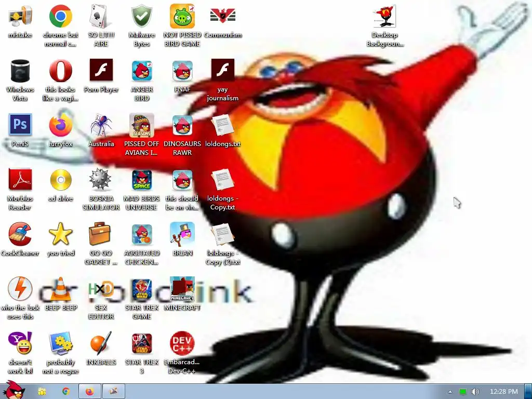Viewport: 532px width, 399px height.
Task: Open 'PISSED OFF AVIANS' Seasons icon
Action: (x=141, y=125)
